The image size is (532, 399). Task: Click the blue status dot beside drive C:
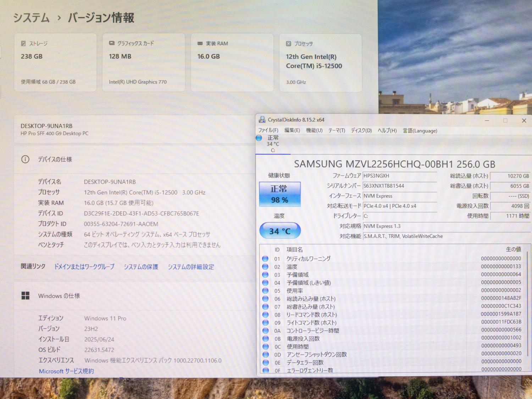(x=259, y=138)
